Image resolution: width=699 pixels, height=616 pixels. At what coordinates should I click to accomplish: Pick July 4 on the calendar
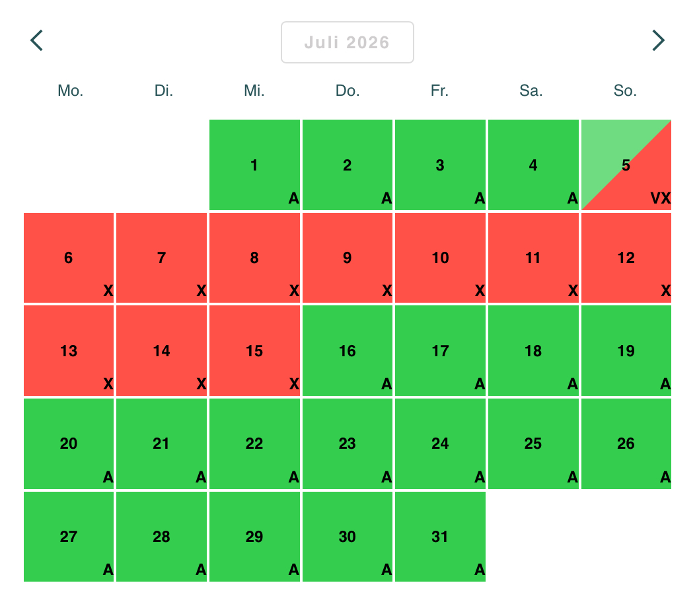[x=533, y=165]
